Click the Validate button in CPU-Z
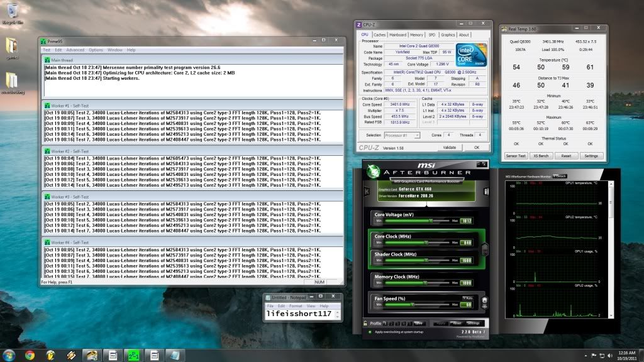 [450, 147]
